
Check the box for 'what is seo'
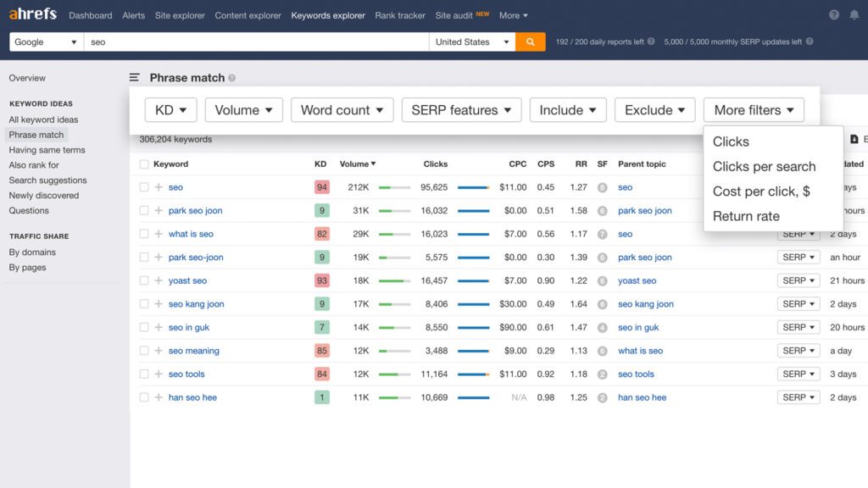144,234
